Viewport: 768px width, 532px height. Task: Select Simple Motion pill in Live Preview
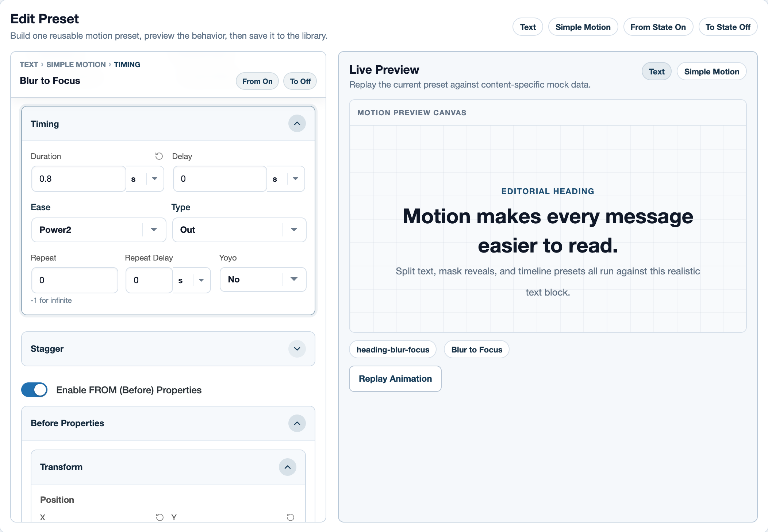pos(712,72)
